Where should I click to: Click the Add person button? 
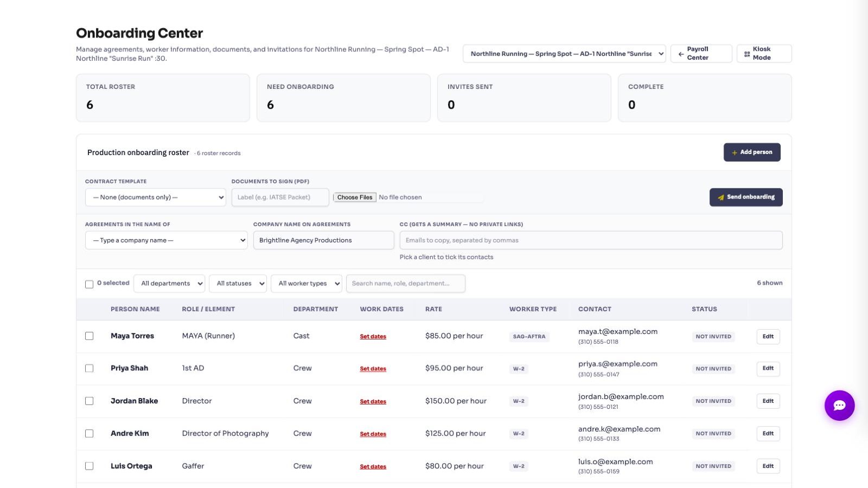[752, 152]
